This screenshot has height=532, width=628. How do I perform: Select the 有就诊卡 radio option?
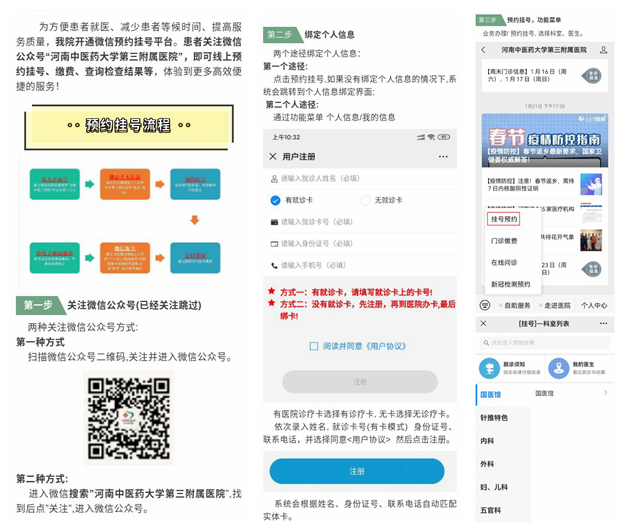pyautogui.click(x=275, y=200)
